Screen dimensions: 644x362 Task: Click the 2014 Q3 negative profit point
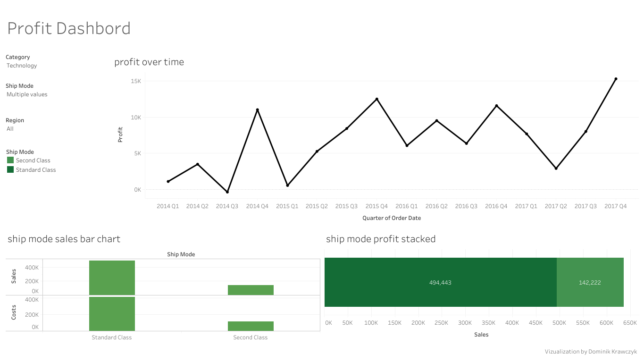(227, 192)
